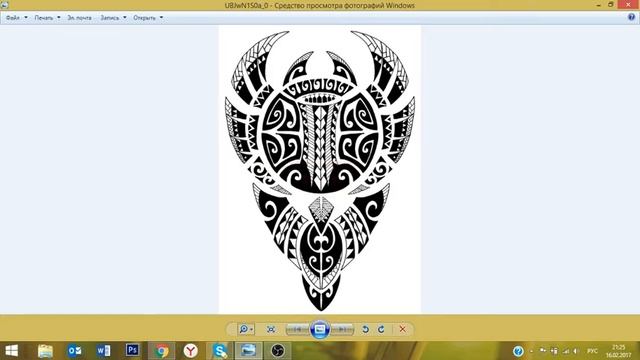
Task: Expand the Печать dropdown arrow
Action: click(59, 18)
